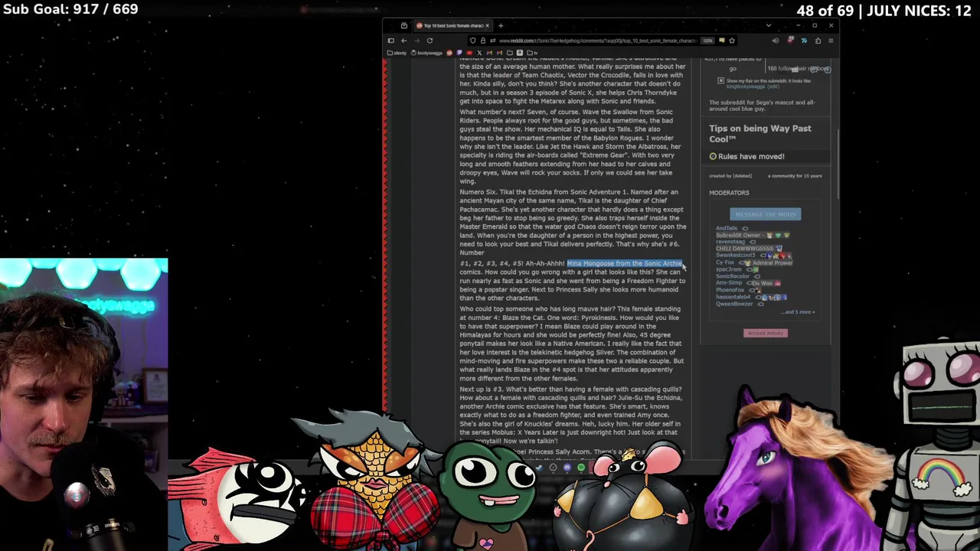Open moderator AndTails profile
Screen dimensions: 980x551
click(727, 228)
